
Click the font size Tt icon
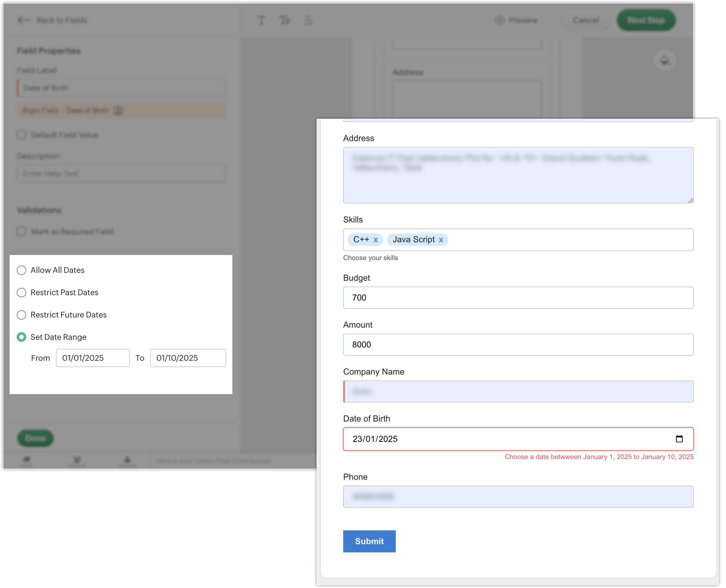[285, 20]
